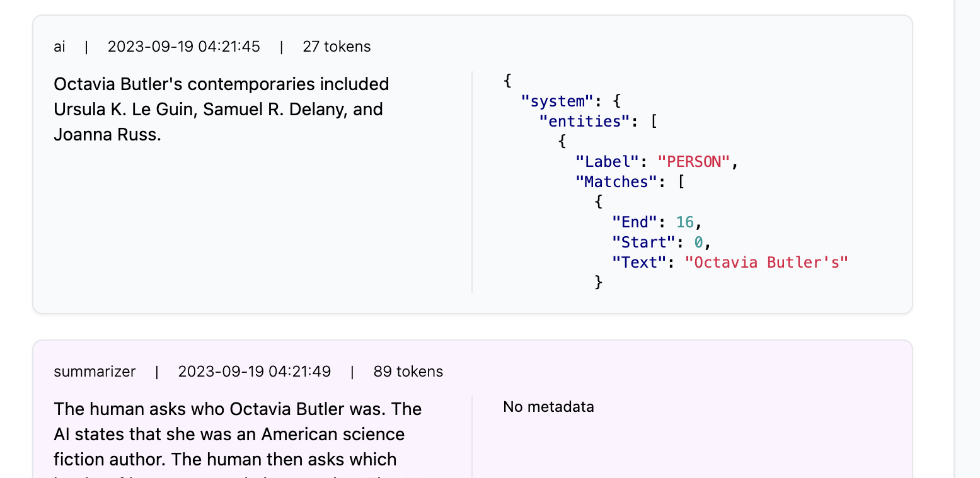Image resolution: width=980 pixels, height=478 pixels.
Task: Select the Start value 0
Action: tap(698, 242)
